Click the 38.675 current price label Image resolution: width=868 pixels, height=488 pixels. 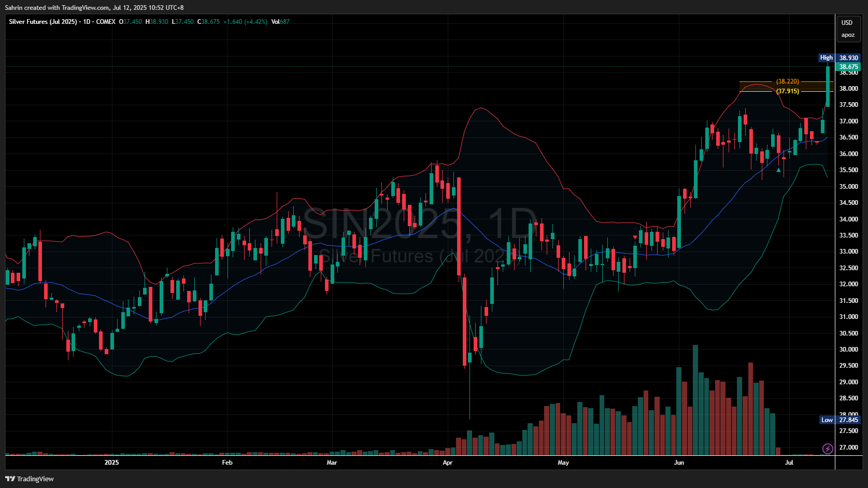[848, 66]
